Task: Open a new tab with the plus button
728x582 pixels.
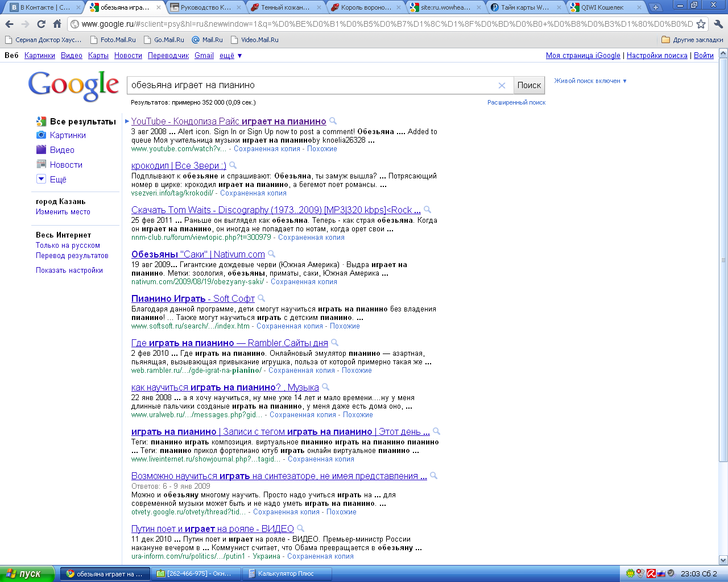Action: click(x=655, y=7)
